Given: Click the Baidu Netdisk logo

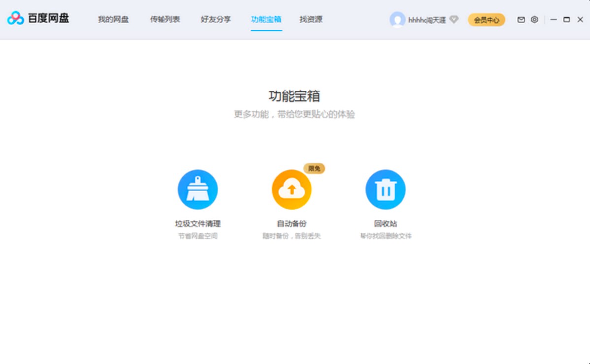Looking at the screenshot, I should [x=38, y=19].
